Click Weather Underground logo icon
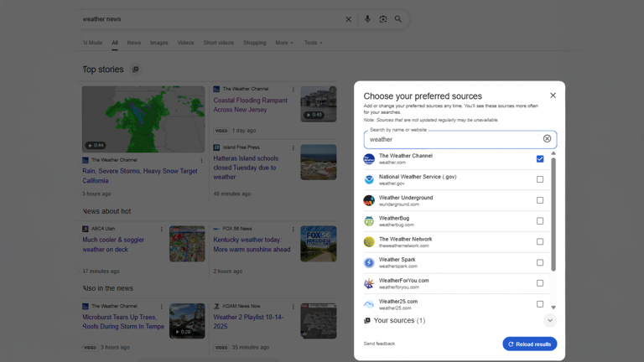Screen dimensions: 644x362 [369, 200]
